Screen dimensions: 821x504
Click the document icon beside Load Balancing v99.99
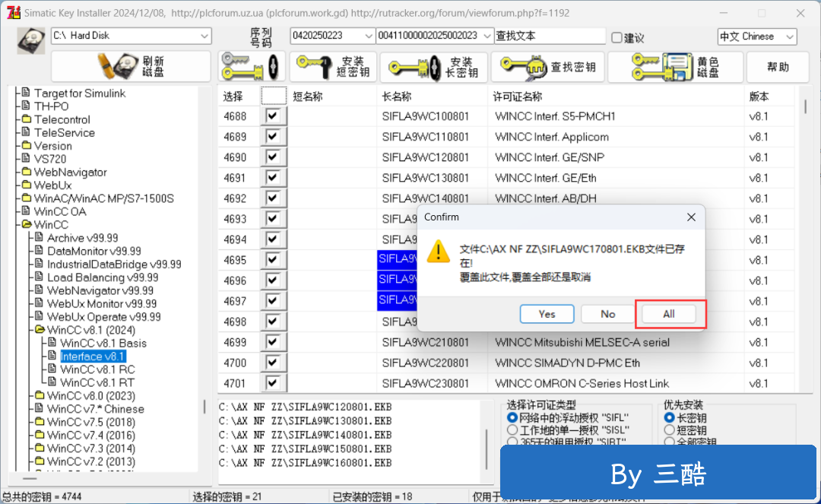(x=39, y=277)
